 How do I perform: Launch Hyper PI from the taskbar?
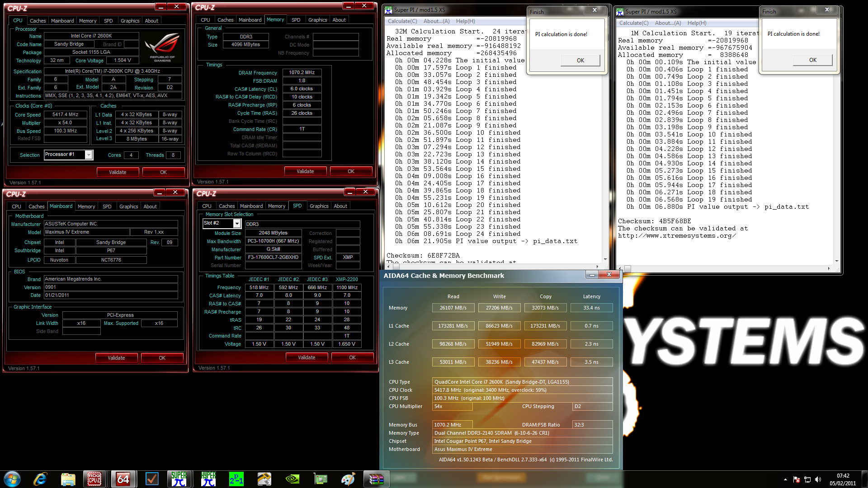pos(208,479)
